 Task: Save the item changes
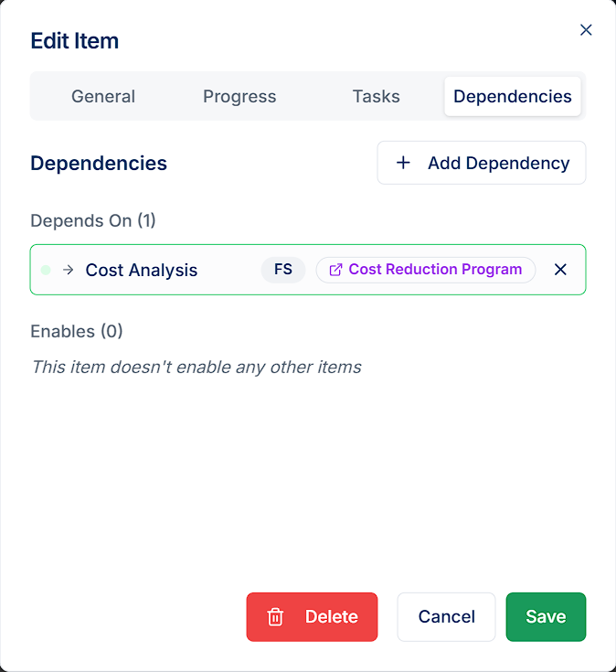click(546, 617)
